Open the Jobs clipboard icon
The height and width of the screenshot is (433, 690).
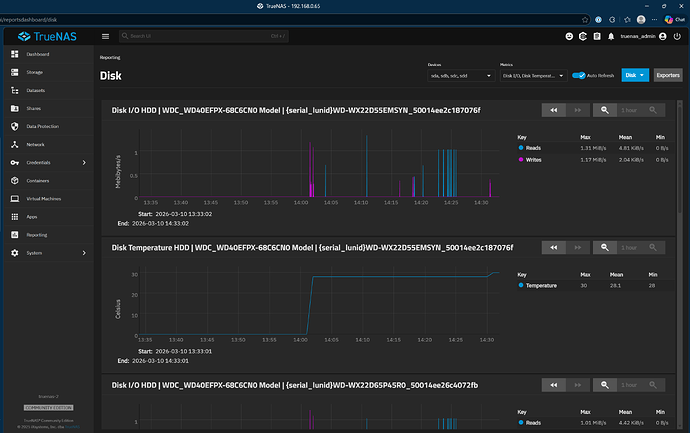(x=597, y=37)
